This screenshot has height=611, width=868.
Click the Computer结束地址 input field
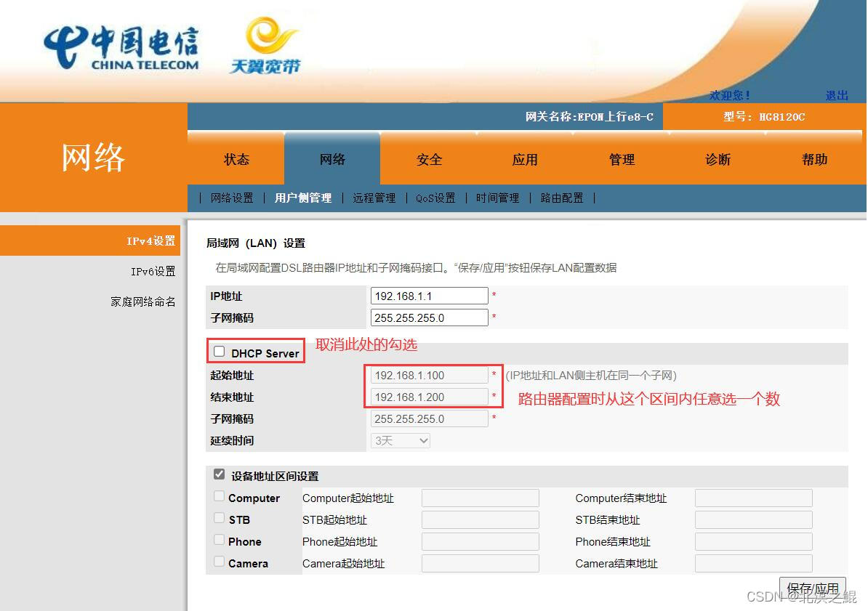pos(753,498)
